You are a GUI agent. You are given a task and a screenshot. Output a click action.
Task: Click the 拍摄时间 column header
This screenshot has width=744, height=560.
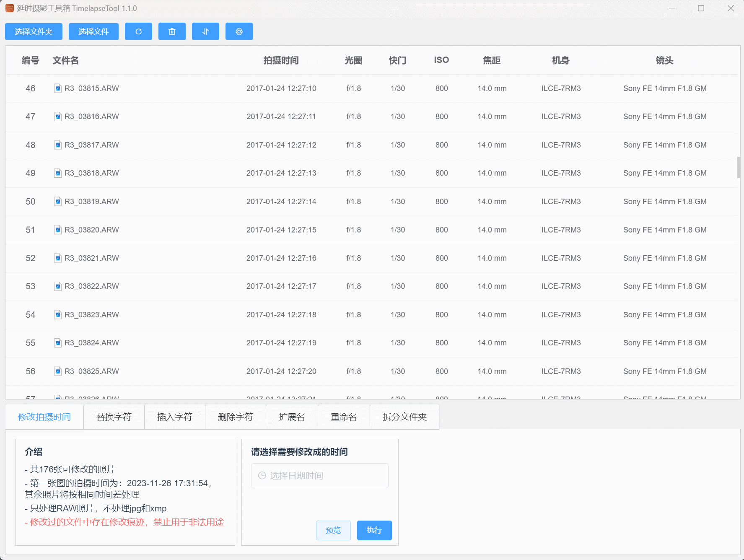coord(281,60)
